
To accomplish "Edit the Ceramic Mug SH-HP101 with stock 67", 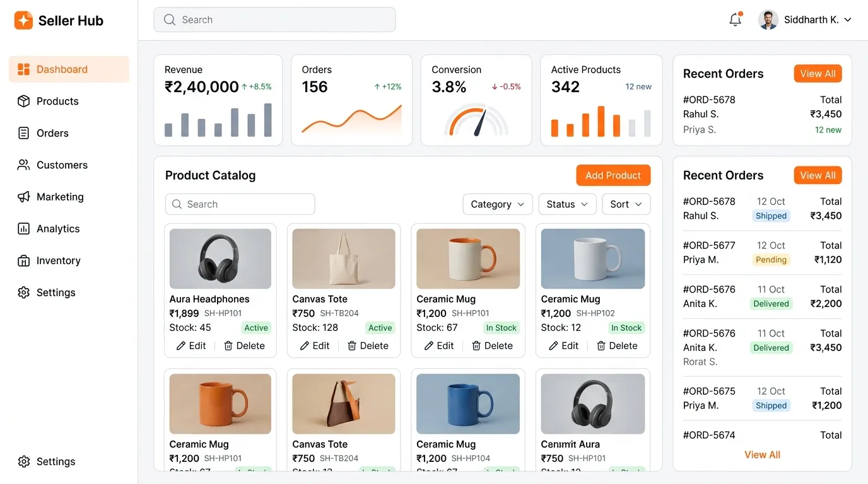I will (439, 346).
